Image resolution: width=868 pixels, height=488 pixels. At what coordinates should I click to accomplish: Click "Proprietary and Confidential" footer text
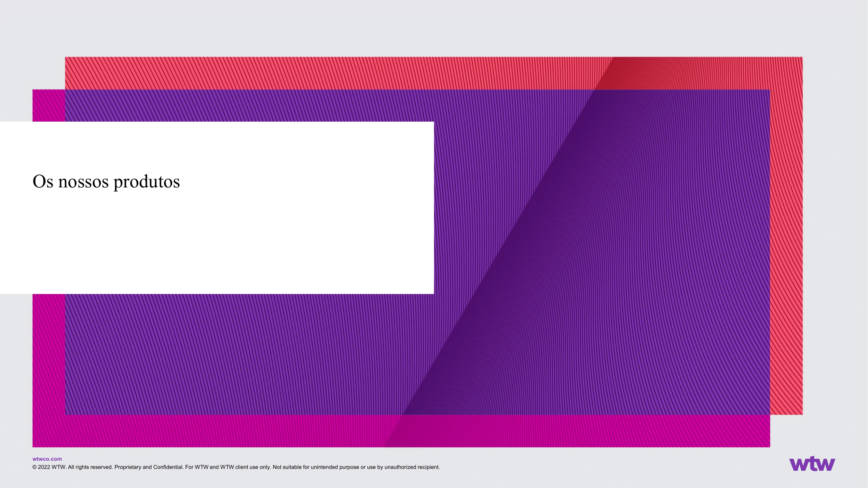click(148, 467)
